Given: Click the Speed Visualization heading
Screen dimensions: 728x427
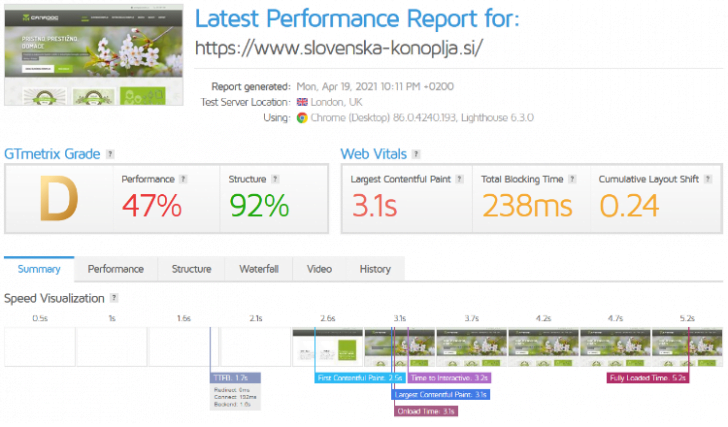Looking at the screenshot, I should pyautogui.click(x=54, y=298).
